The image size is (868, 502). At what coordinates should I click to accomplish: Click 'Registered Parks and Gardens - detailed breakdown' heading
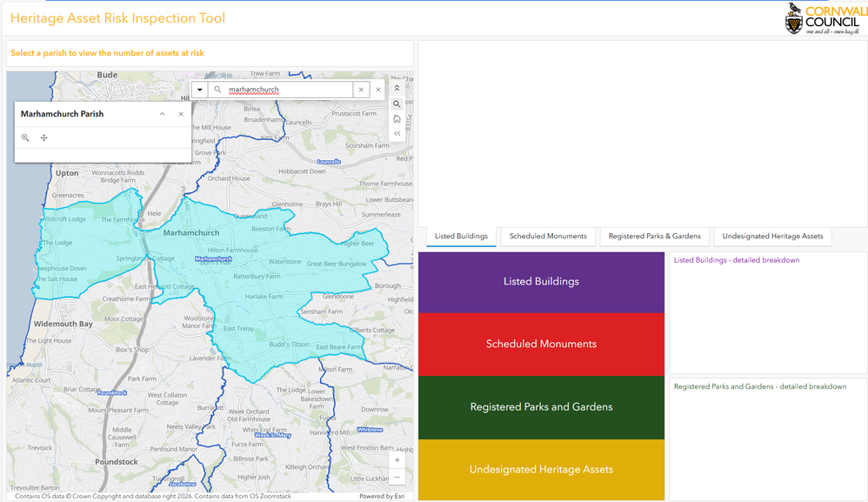point(760,387)
